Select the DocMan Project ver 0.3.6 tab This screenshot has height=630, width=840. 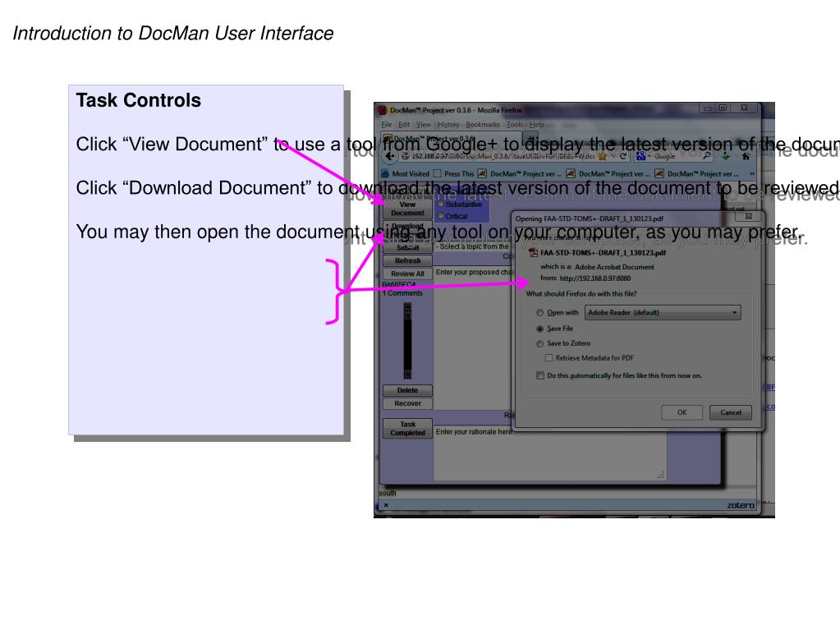click(x=451, y=138)
